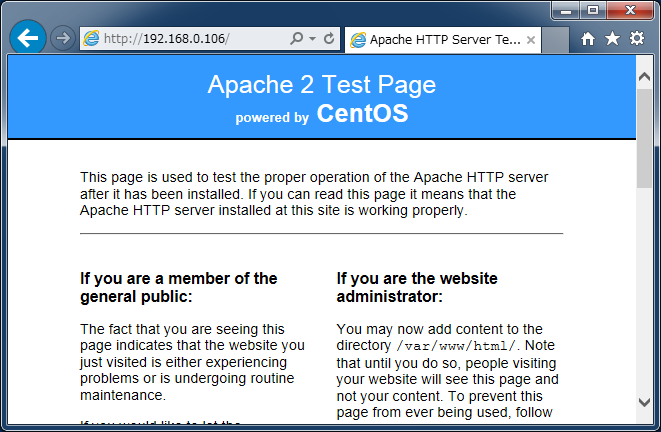Go back using the browser back arrow
This screenshot has width=661, height=432.
(x=28, y=38)
